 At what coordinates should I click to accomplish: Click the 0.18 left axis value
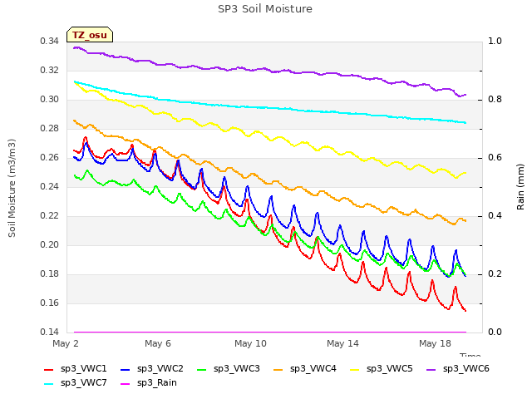tap(50, 274)
